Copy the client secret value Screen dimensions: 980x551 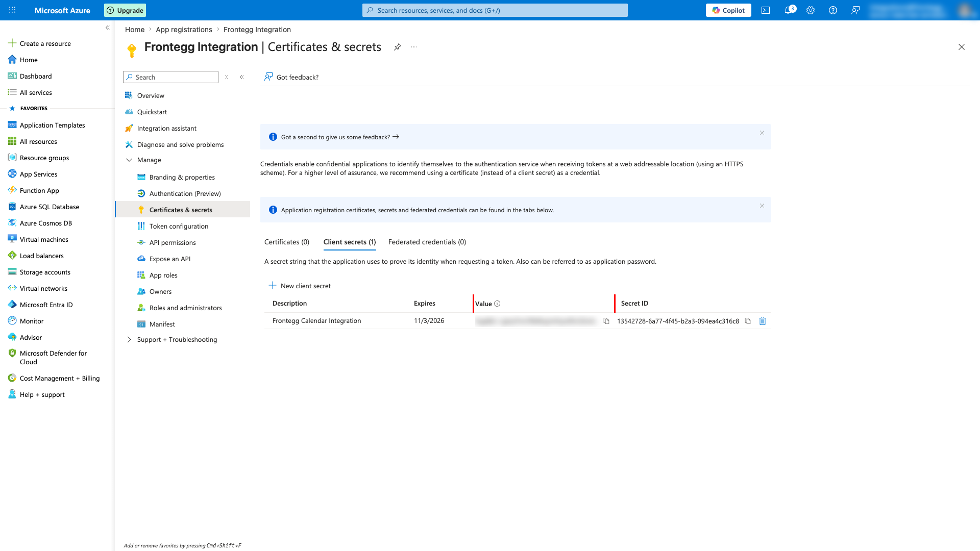point(606,321)
